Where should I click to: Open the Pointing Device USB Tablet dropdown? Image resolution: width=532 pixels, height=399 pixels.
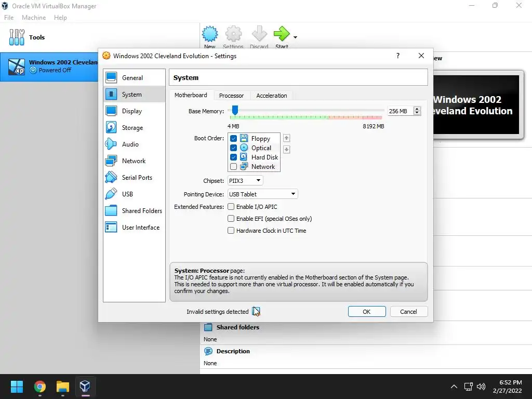click(x=262, y=194)
